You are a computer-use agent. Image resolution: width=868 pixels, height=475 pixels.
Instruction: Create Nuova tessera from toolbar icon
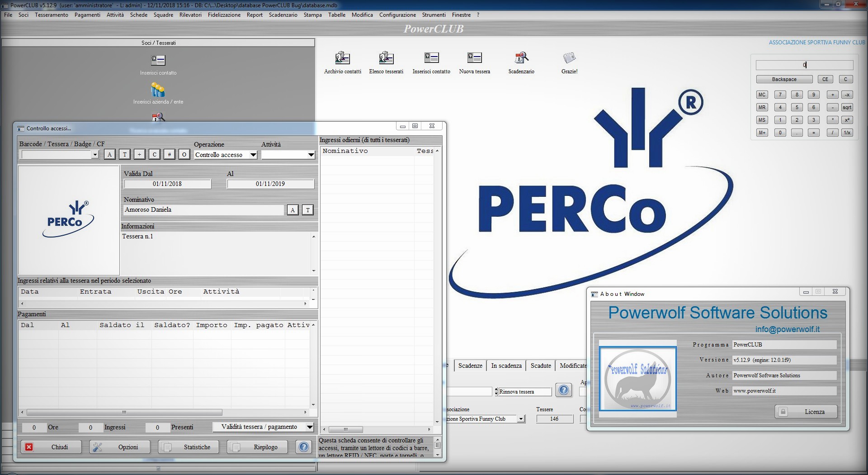tap(474, 58)
